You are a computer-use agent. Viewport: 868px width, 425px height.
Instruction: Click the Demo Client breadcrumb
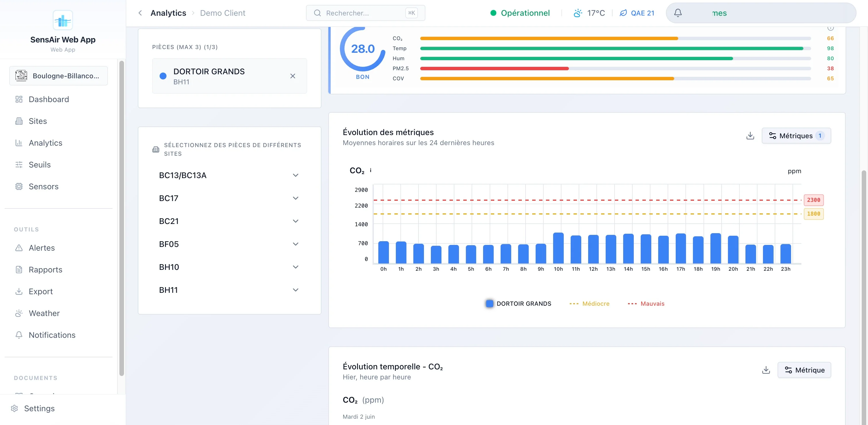click(223, 13)
